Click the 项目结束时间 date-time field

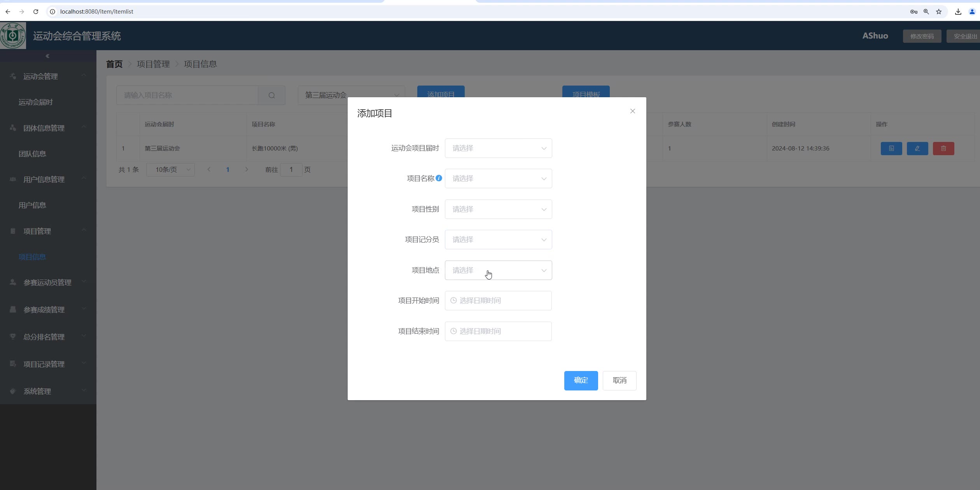[x=498, y=331]
